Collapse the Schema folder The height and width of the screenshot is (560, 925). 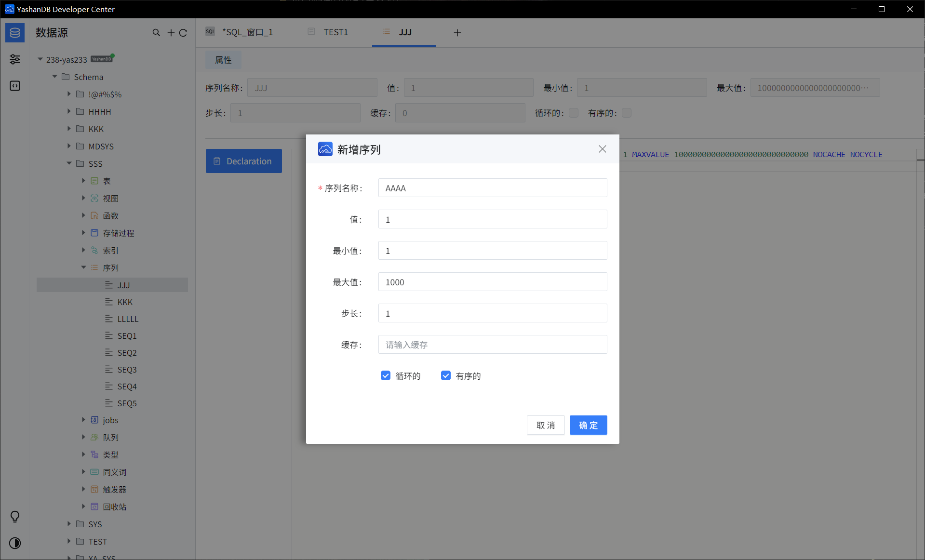pyautogui.click(x=54, y=77)
